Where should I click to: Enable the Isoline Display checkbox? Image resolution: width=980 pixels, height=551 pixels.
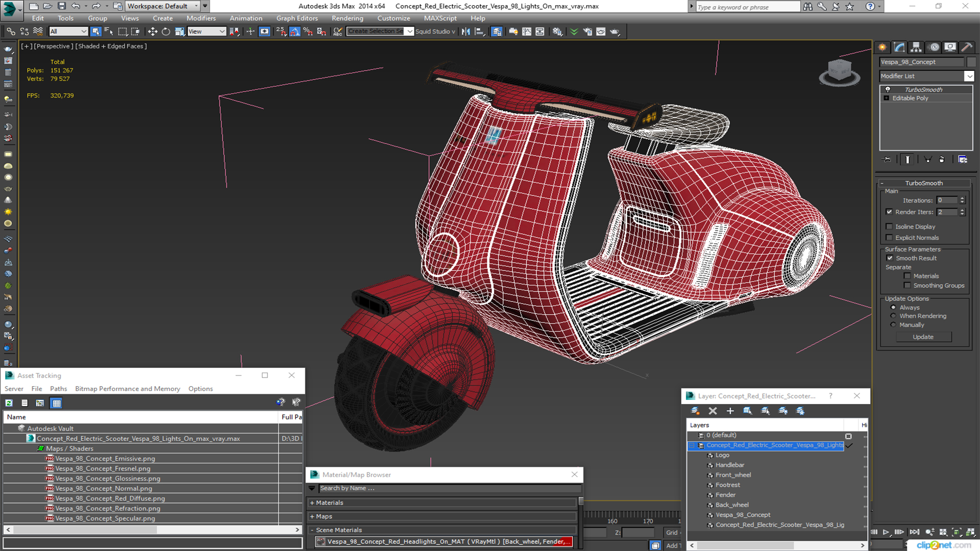pos(889,227)
